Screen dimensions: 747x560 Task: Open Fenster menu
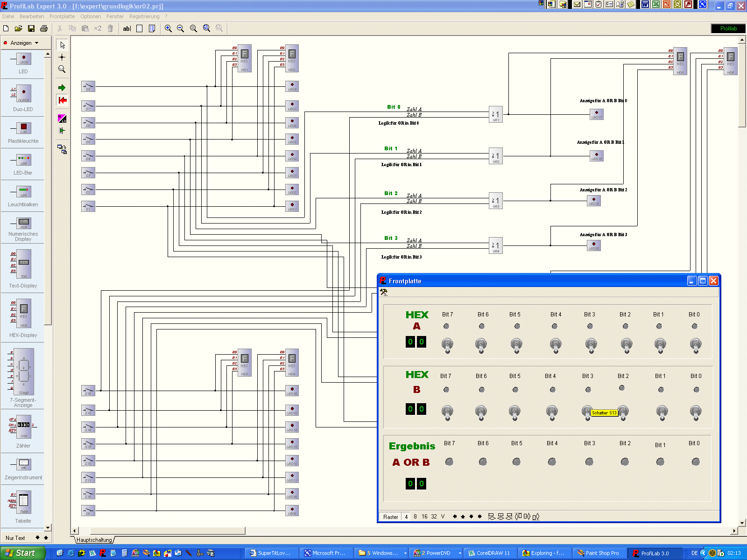[x=115, y=16]
